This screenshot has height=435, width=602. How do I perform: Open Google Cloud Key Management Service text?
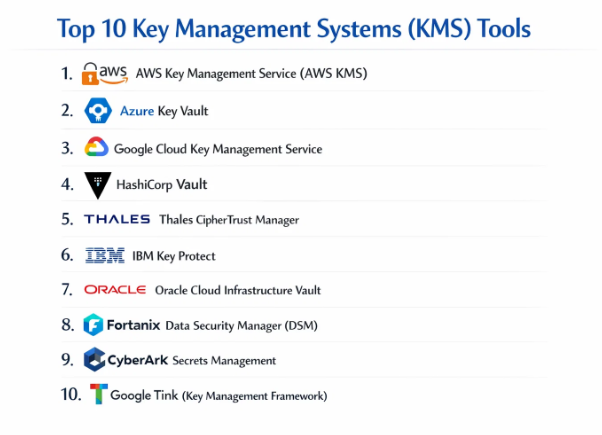[218, 149]
